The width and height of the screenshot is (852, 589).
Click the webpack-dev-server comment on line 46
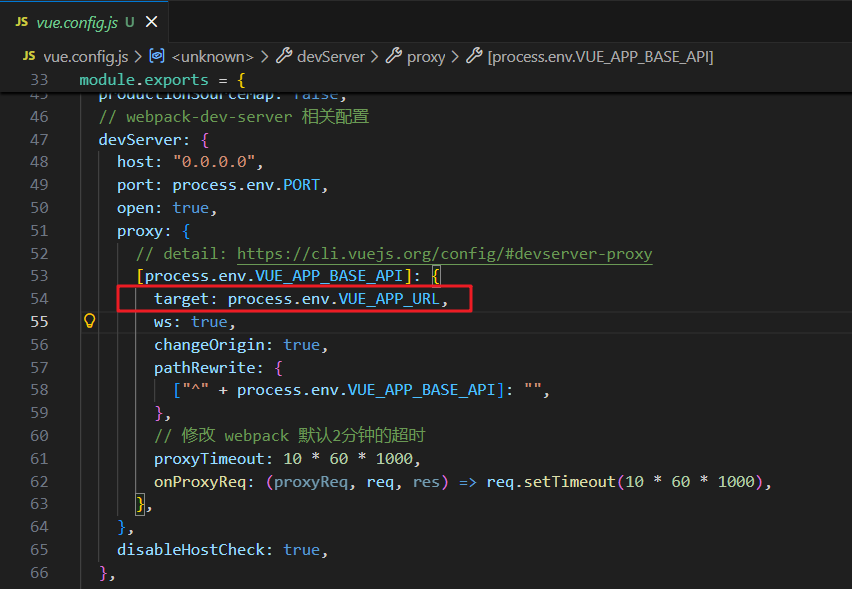point(234,117)
